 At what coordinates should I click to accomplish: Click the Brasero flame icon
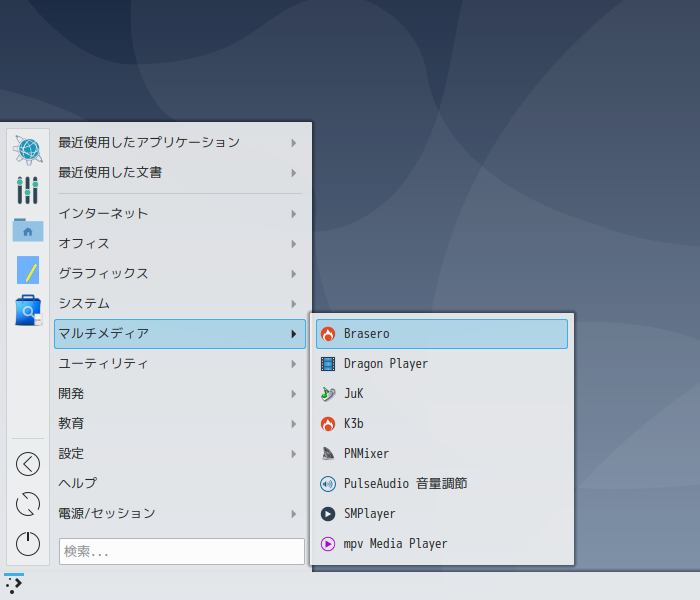pos(328,334)
